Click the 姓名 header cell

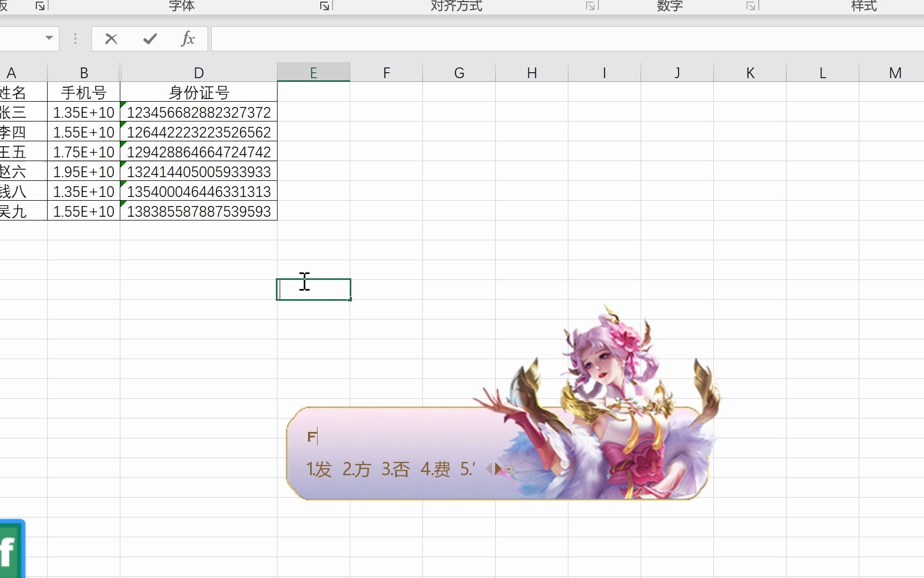tap(24, 92)
